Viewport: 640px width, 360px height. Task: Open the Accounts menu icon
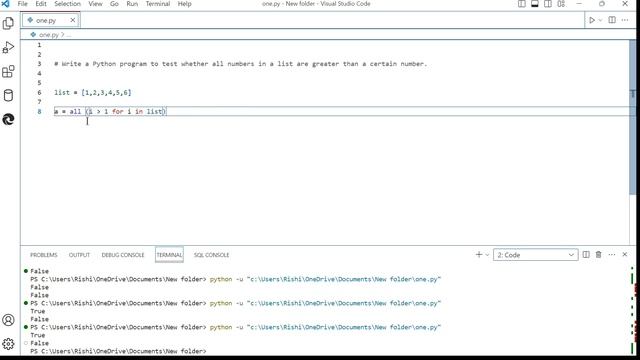pos(8,320)
